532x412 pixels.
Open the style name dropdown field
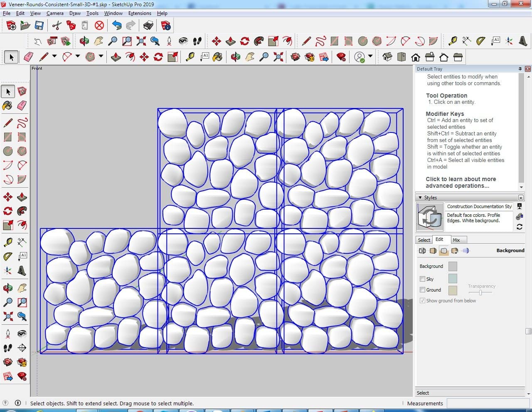479,206
